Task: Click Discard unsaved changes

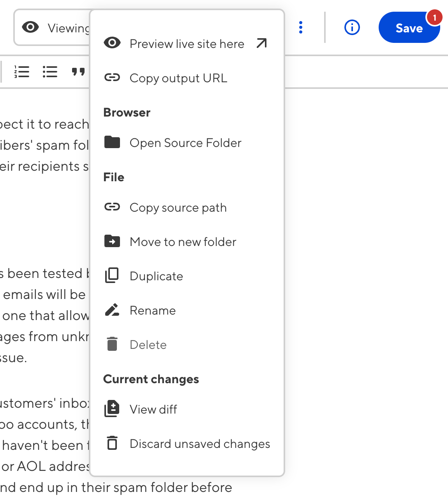Action: [x=199, y=444]
